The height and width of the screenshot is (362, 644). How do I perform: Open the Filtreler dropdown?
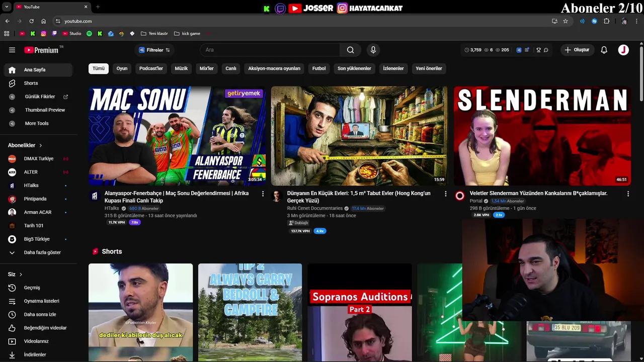pos(154,50)
